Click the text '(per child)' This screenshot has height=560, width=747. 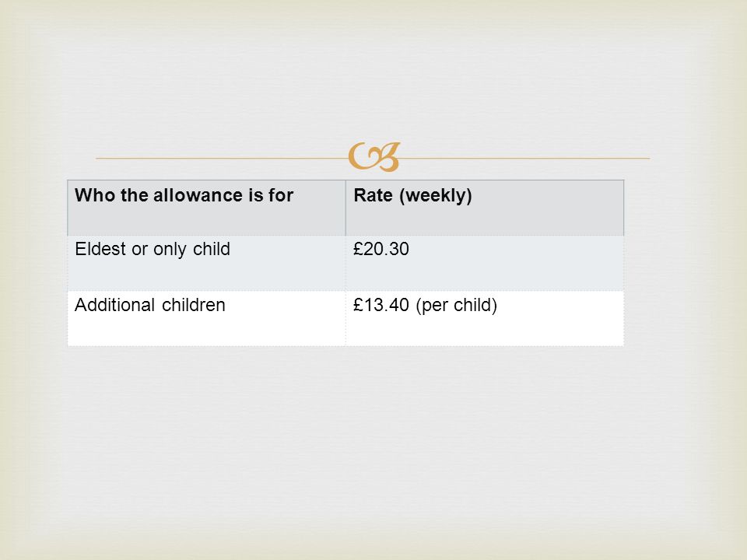[x=457, y=306]
